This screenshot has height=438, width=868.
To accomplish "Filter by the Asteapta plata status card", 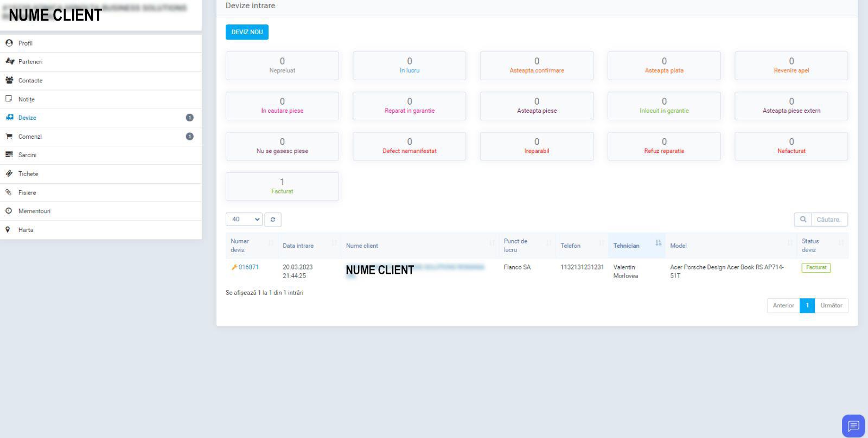I will coord(663,66).
